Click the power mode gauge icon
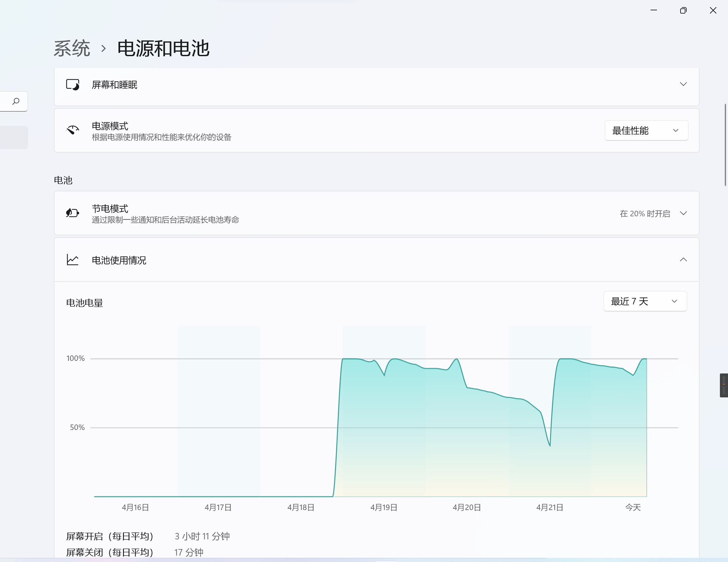The width and height of the screenshot is (728, 562). tap(72, 130)
